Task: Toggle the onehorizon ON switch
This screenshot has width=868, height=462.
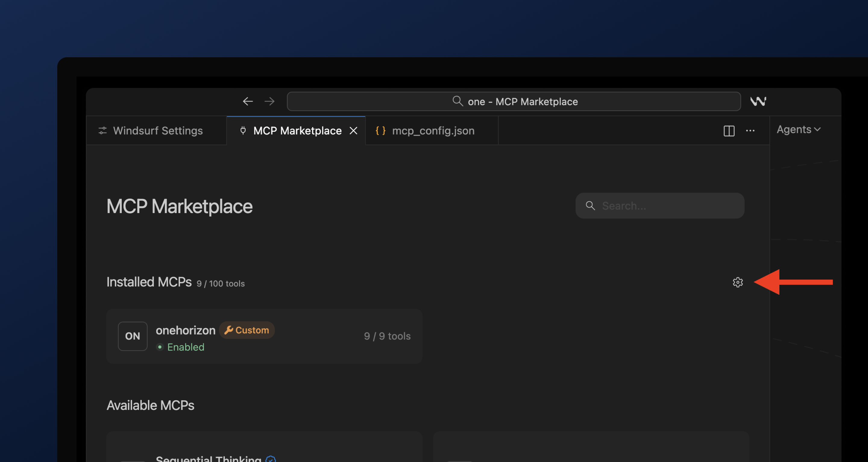Action: 132,336
